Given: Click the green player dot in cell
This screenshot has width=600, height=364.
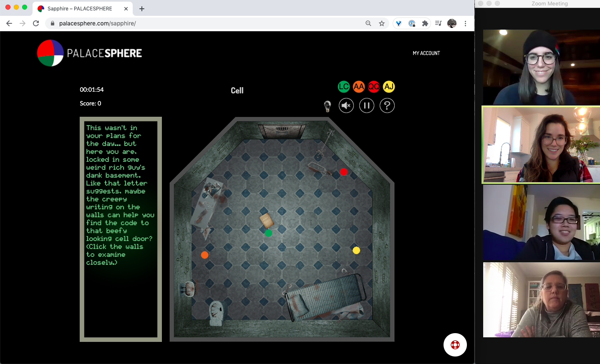Looking at the screenshot, I should 269,233.
